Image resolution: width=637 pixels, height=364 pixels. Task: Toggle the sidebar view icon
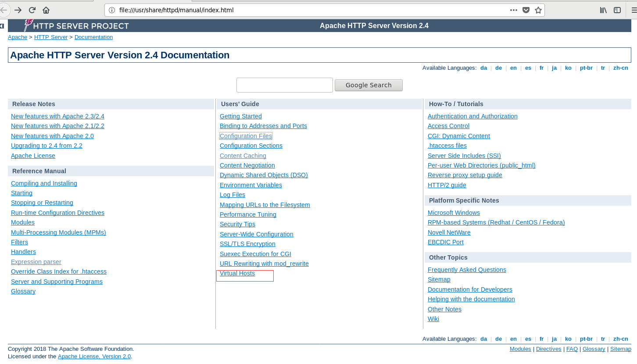click(x=617, y=10)
